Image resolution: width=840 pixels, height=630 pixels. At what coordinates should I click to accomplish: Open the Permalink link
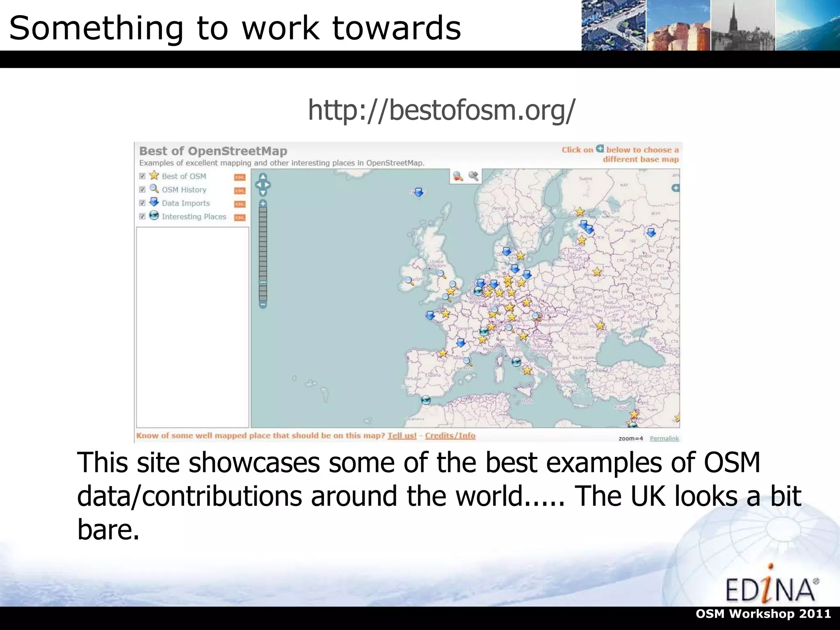pyautogui.click(x=664, y=438)
